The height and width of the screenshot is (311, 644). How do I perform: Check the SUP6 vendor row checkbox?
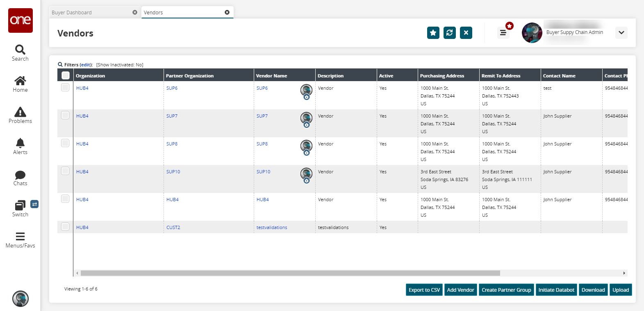65,87
